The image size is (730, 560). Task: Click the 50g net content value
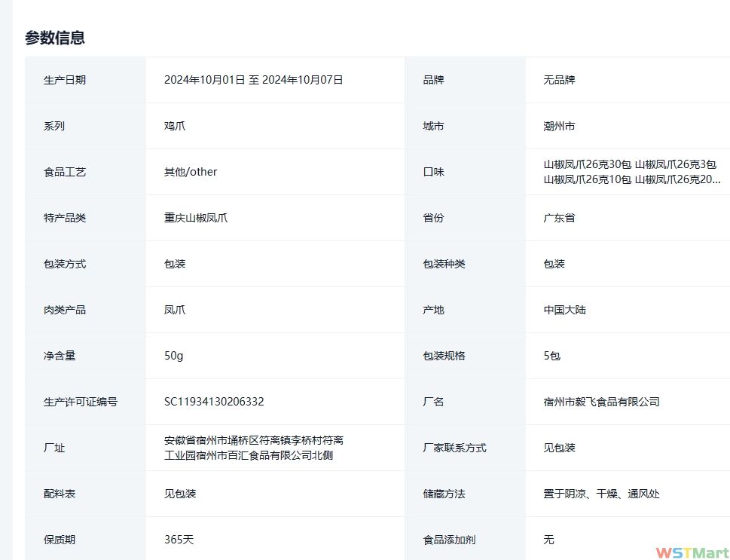[x=174, y=356]
